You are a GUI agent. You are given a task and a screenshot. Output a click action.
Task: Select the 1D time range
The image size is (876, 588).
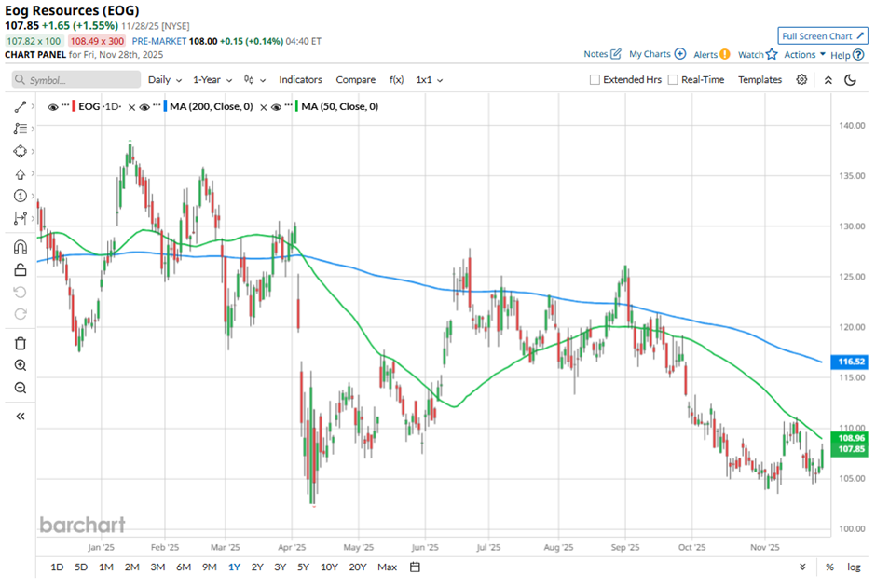(57, 567)
